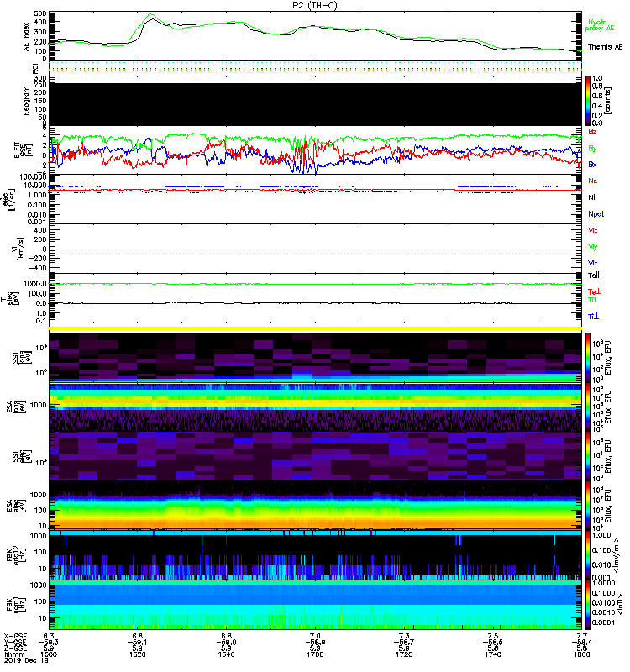630x672 pixels.
Task: Click the ESA electrons Eflux color bar
Action: point(588,506)
